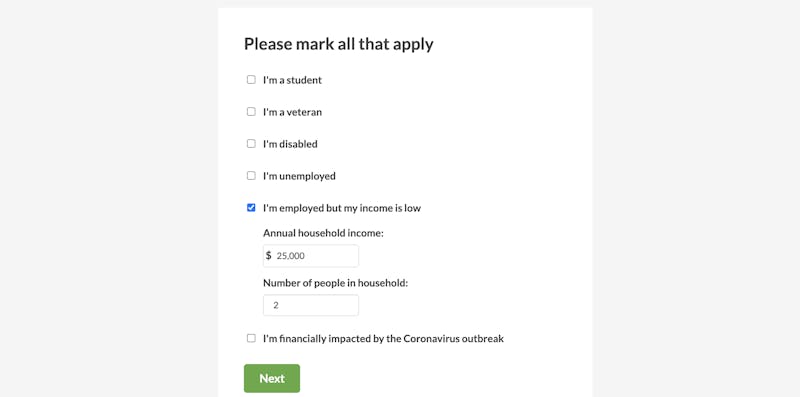Click the Next button

(272, 378)
